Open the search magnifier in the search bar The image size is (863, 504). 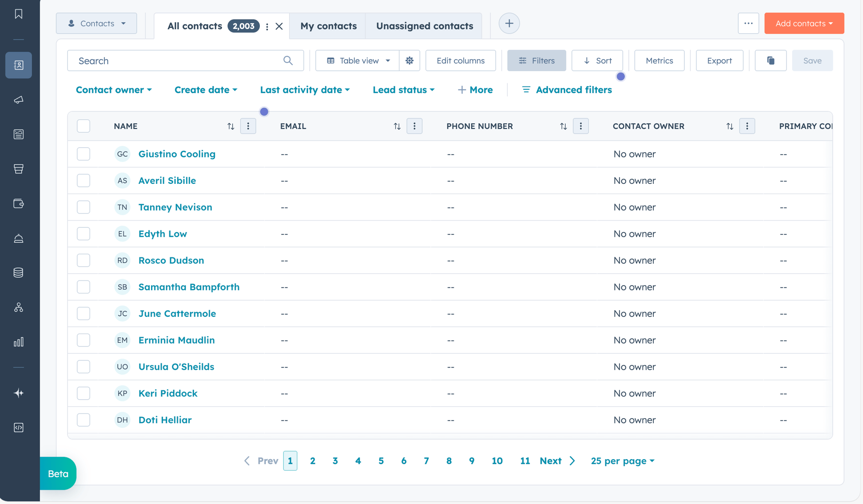tap(287, 60)
